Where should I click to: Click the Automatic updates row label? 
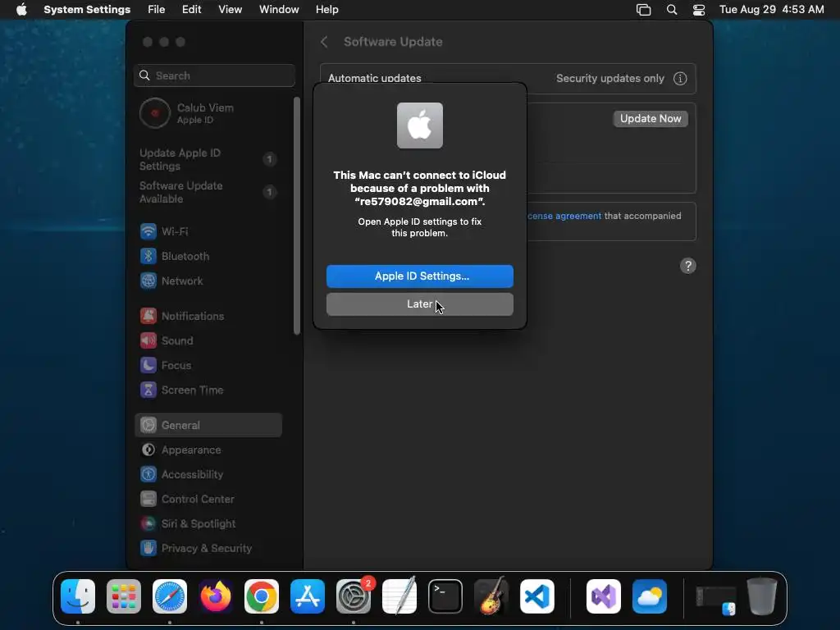(x=374, y=79)
